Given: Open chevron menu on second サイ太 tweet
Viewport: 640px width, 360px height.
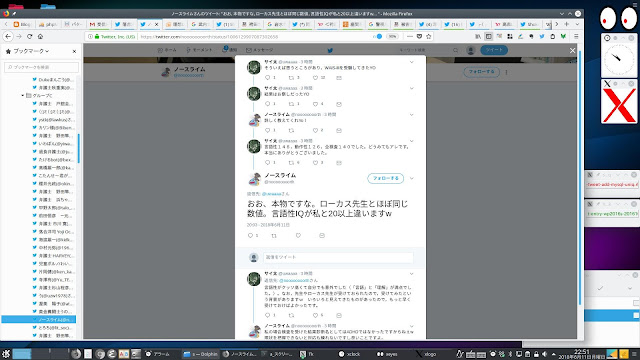Looking at the screenshot, I should 411,88.
